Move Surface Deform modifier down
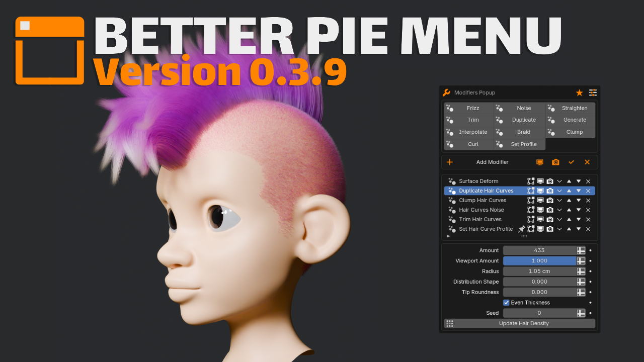Screen dimensions: 644x362 [579, 182]
